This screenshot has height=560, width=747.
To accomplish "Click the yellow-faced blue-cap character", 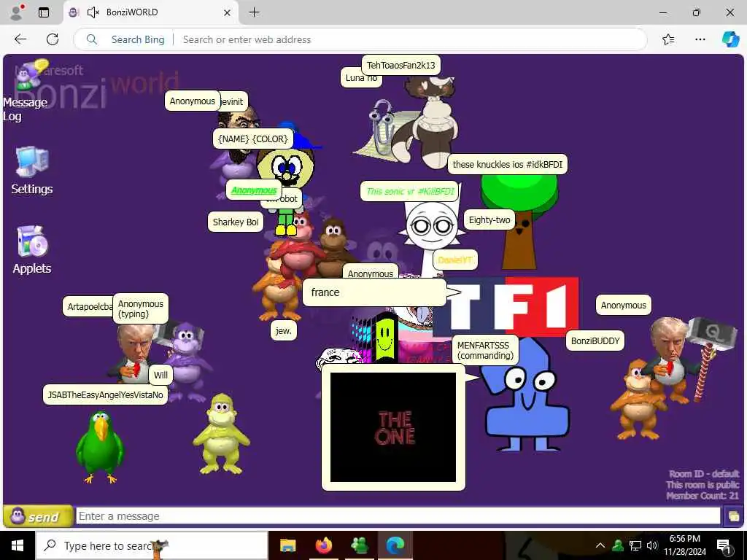I will (287, 177).
